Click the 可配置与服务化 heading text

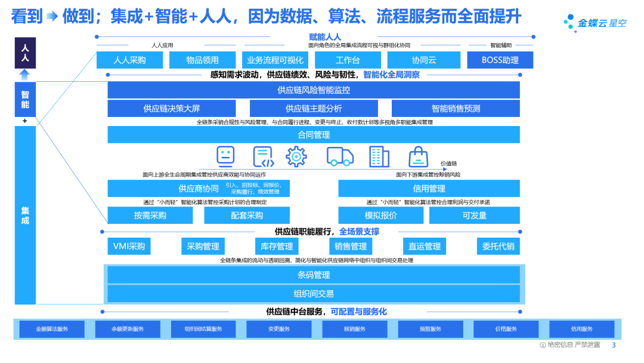coord(359,312)
